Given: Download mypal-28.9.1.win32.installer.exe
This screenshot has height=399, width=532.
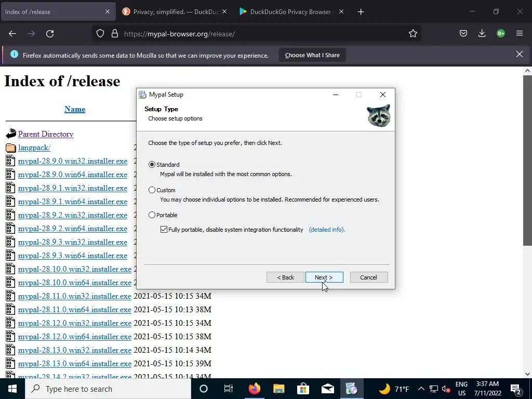Looking at the screenshot, I should coord(73,188).
